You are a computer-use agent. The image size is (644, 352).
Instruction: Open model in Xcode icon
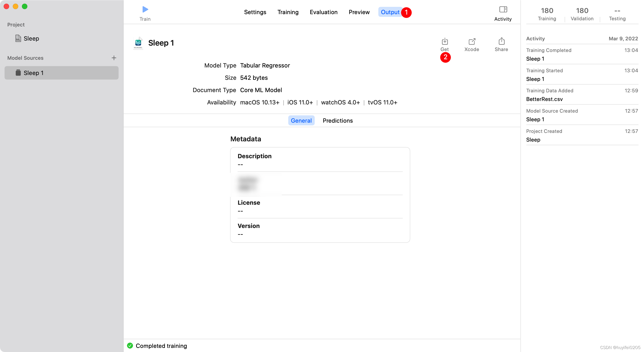coord(472,41)
